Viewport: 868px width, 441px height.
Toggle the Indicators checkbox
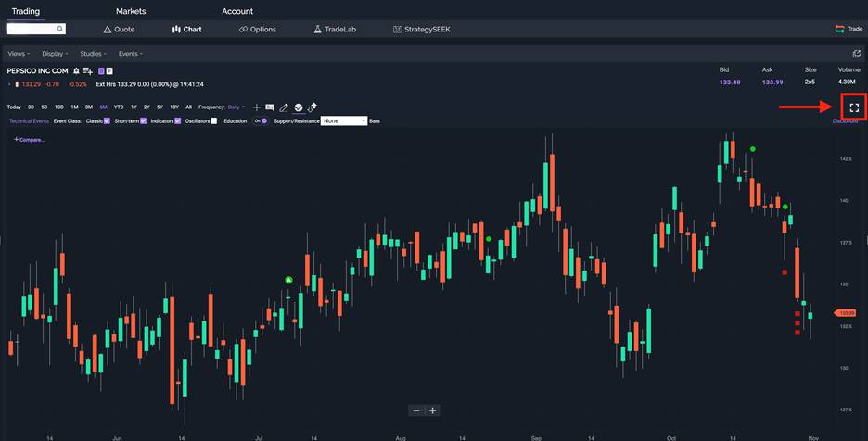[x=178, y=120]
